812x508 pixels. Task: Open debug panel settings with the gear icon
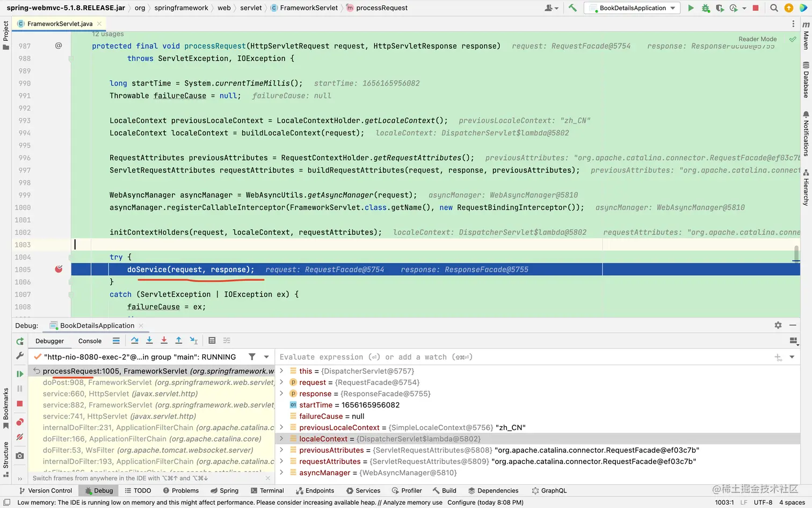[778, 325]
